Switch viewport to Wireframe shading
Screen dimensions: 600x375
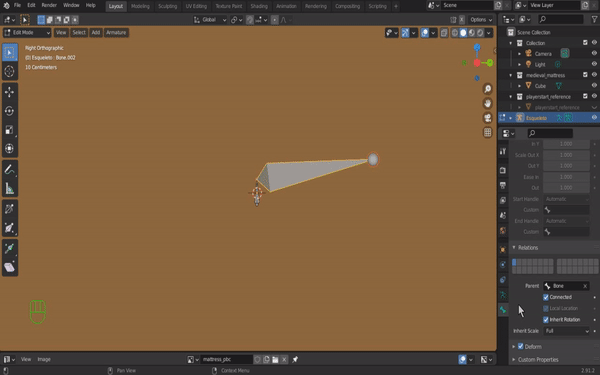(455, 33)
